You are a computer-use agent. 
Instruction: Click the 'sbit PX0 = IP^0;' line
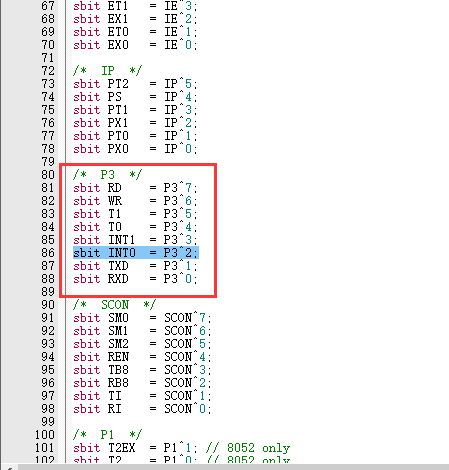(135, 149)
